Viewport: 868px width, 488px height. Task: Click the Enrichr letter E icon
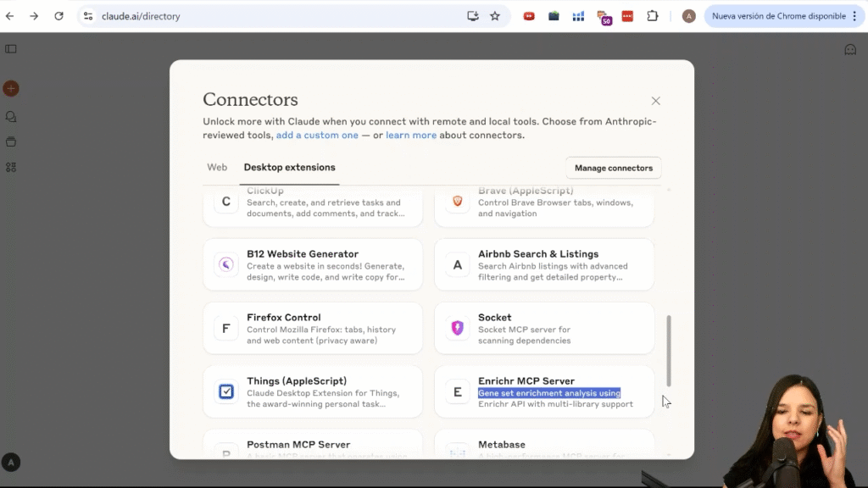tap(458, 391)
